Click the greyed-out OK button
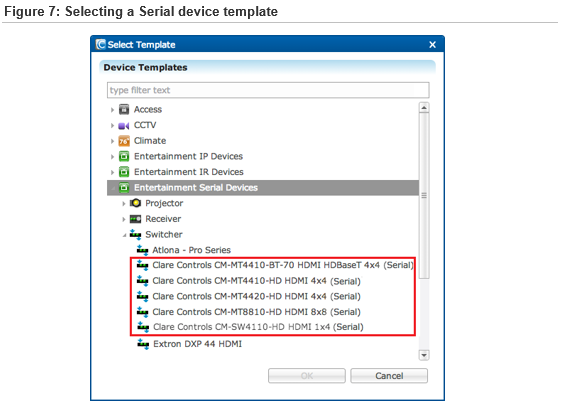 pyautogui.click(x=306, y=376)
